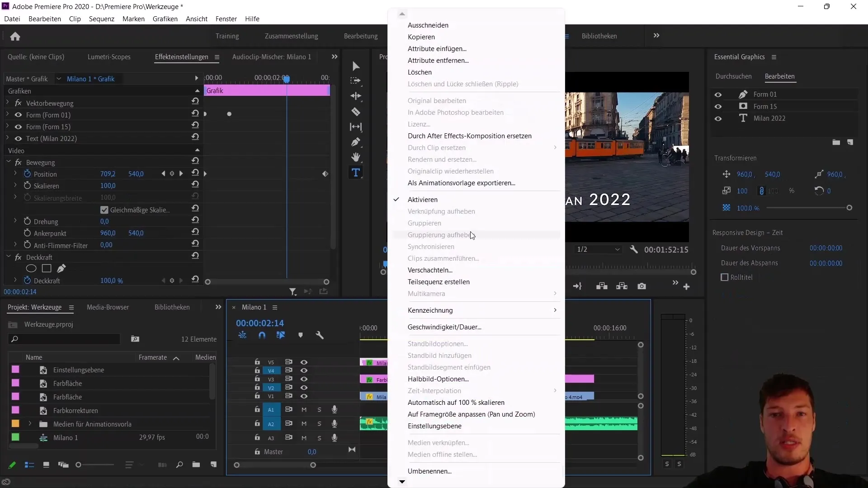Click the Project panel search field
Image resolution: width=868 pixels, height=488 pixels.
click(64, 339)
